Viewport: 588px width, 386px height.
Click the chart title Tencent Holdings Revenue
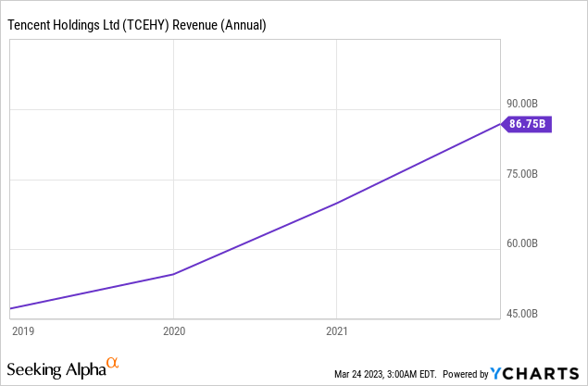(137, 25)
